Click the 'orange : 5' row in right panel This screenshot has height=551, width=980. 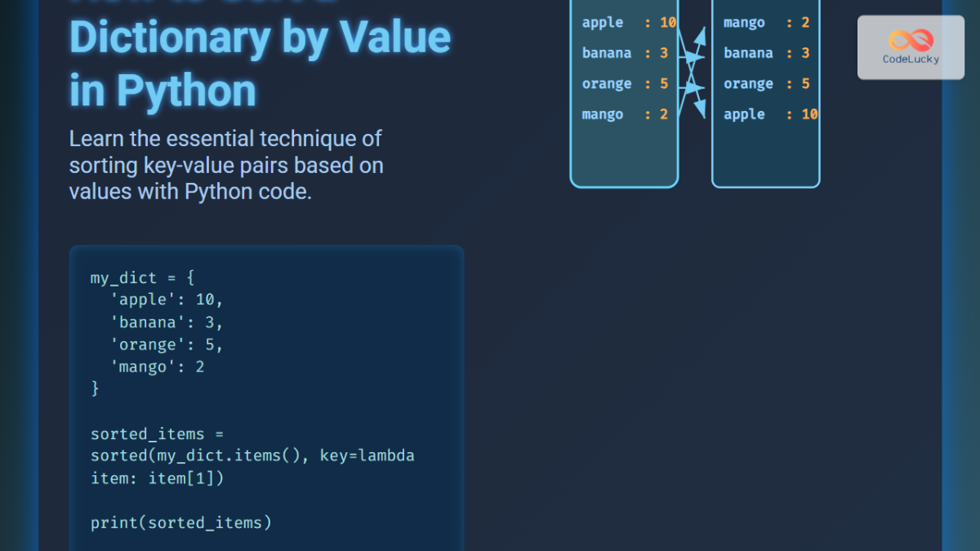(766, 83)
